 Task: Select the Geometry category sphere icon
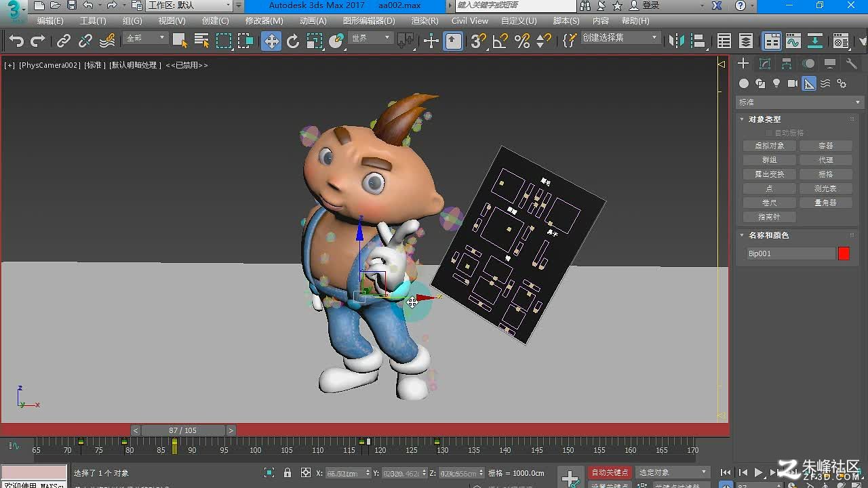point(744,83)
